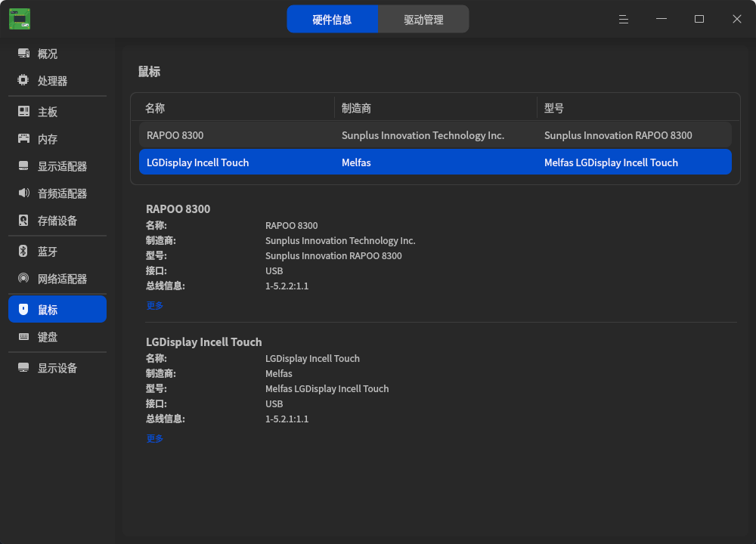
Task: Select the 处理器 processor chip icon
Action: (23, 81)
